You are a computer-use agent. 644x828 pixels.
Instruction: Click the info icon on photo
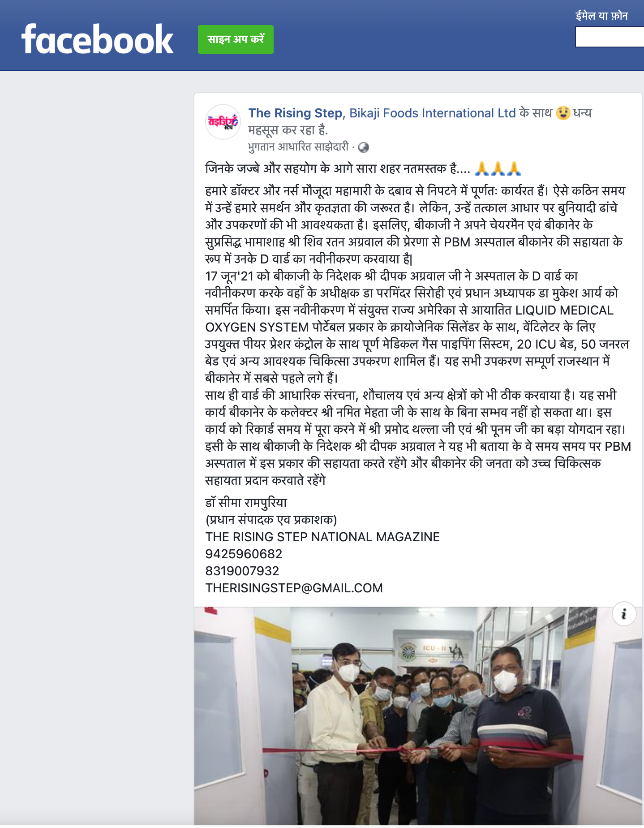[624, 614]
